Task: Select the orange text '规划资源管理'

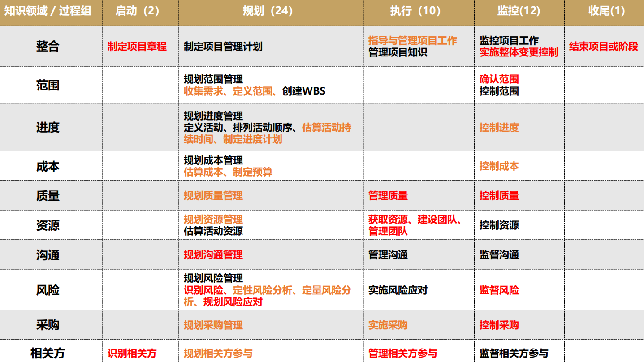Action: (213, 220)
